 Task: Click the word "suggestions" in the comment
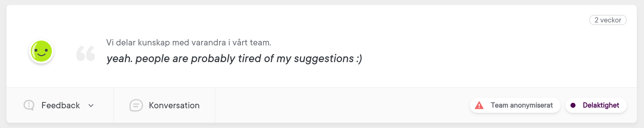click(324, 59)
